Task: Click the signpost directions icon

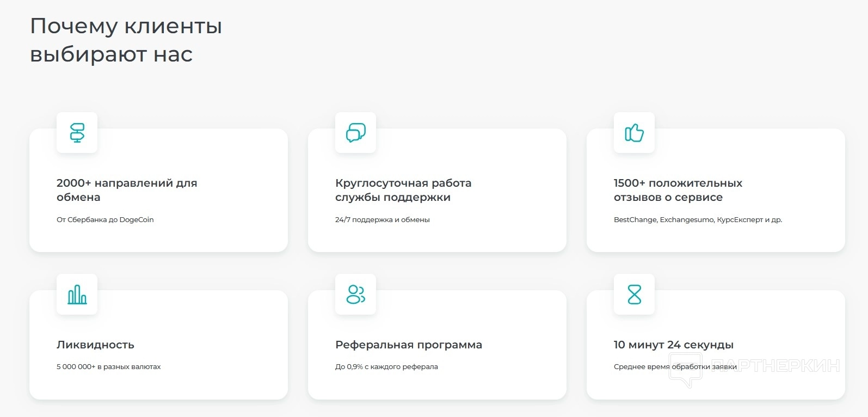Action: coord(77,133)
